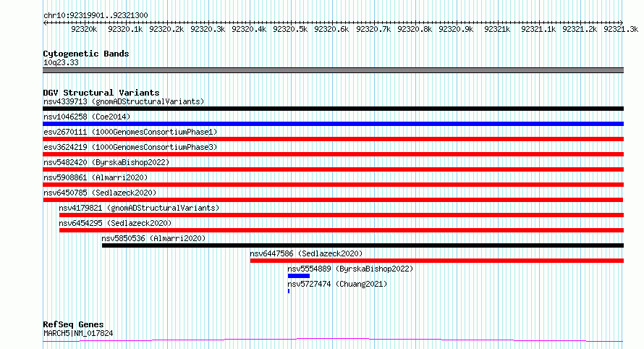Open nsv5850536 (Almarri2020) label

click(153, 238)
